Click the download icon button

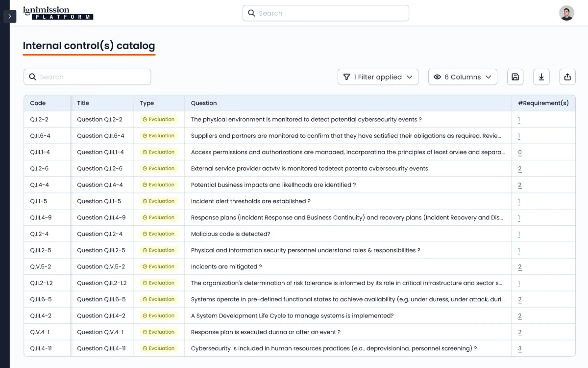click(541, 77)
